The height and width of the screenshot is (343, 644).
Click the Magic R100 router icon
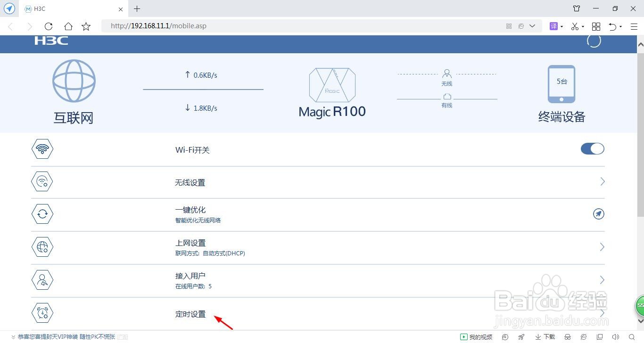[332, 85]
